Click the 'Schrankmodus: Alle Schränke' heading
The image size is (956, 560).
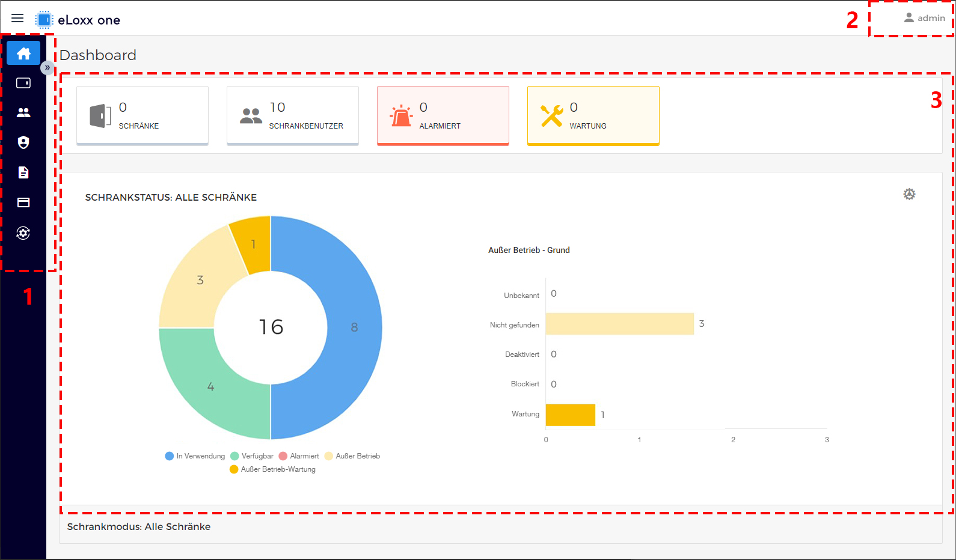pos(139,526)
